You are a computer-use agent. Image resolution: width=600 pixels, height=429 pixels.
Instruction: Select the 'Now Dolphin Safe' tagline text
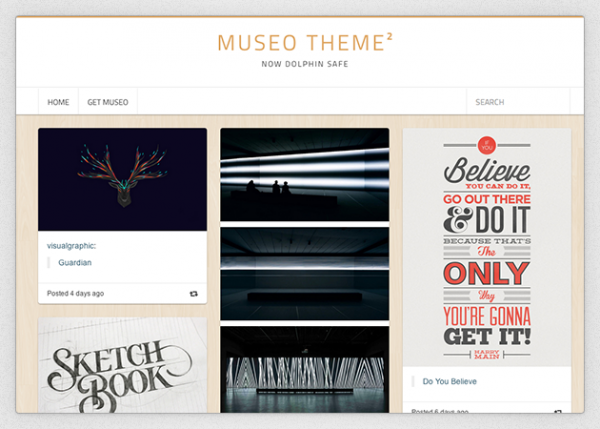305,64
